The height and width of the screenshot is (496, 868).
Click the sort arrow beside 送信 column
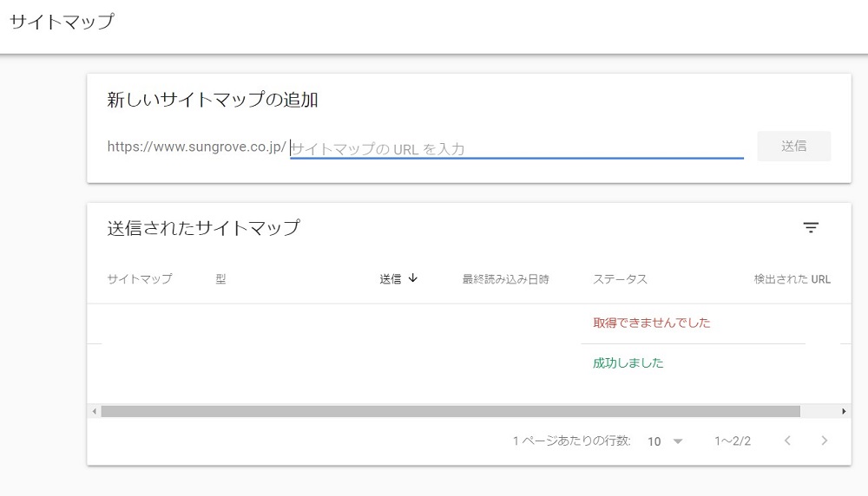coord(413,278)
